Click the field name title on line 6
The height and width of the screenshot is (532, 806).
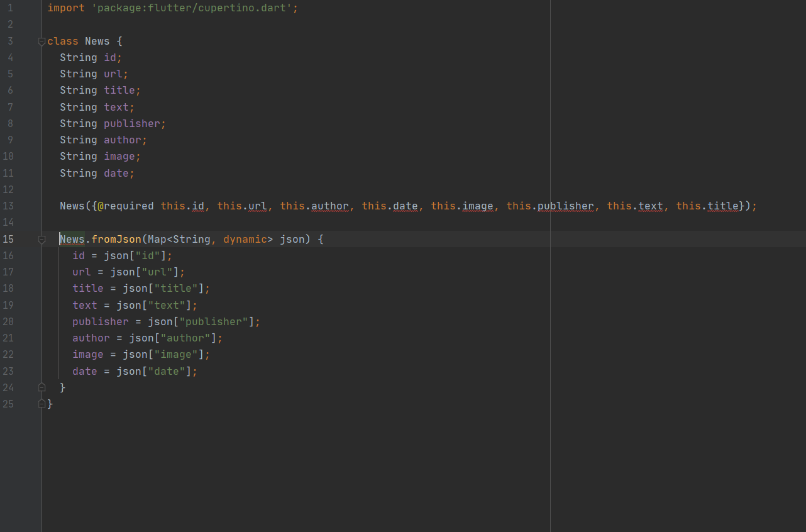(119, 90)
